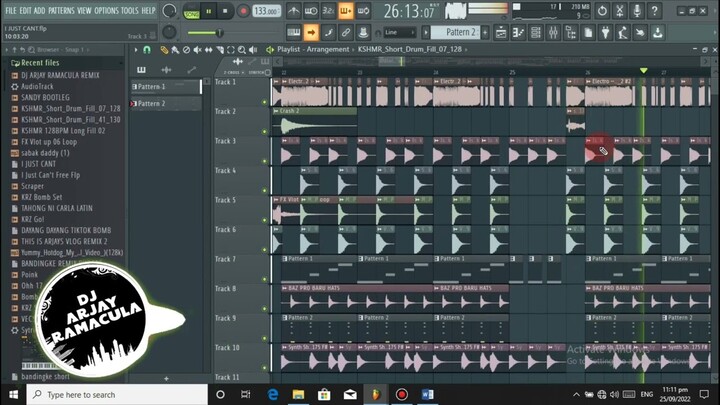The width and height of the screenshot is (720, 405).
Task: Mute Track 3 using its green dot
Action: coord(264,161)
